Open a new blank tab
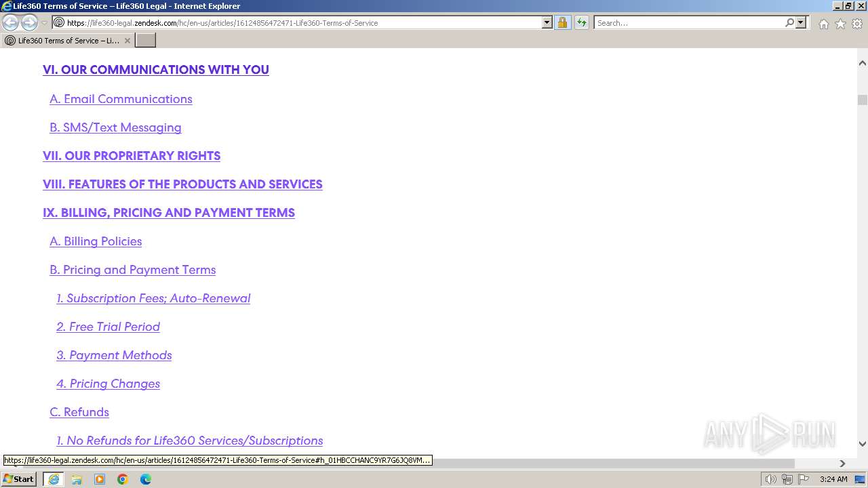Viewport: 868px width, 488px height. (x=145, y=40)
